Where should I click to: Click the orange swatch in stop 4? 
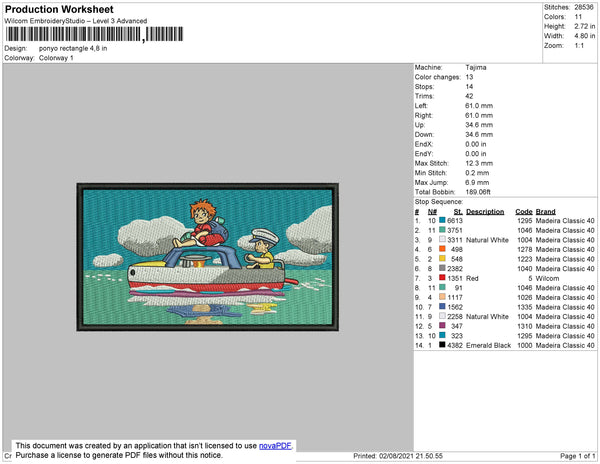point(442,249)
